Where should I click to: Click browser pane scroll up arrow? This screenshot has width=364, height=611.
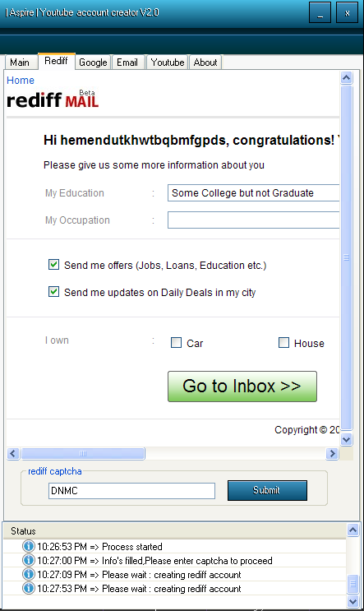pos(347,78)
